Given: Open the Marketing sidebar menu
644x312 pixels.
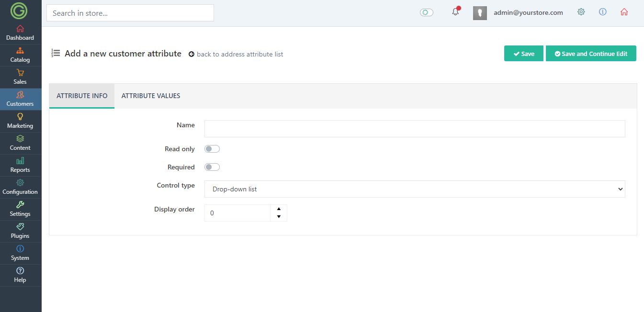Looking at the screenshot, I should (x=20, y=121).
